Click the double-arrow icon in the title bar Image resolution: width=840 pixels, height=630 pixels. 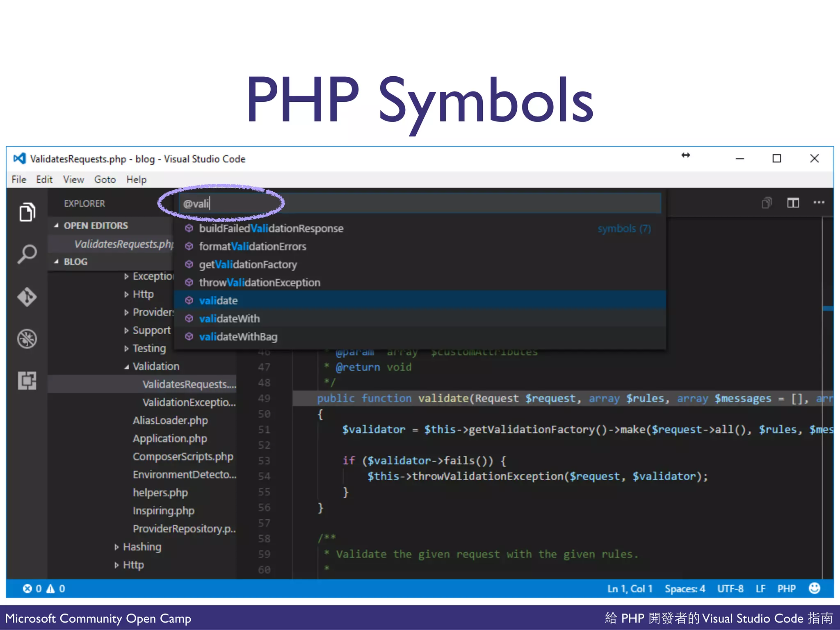tap(686, 155)
